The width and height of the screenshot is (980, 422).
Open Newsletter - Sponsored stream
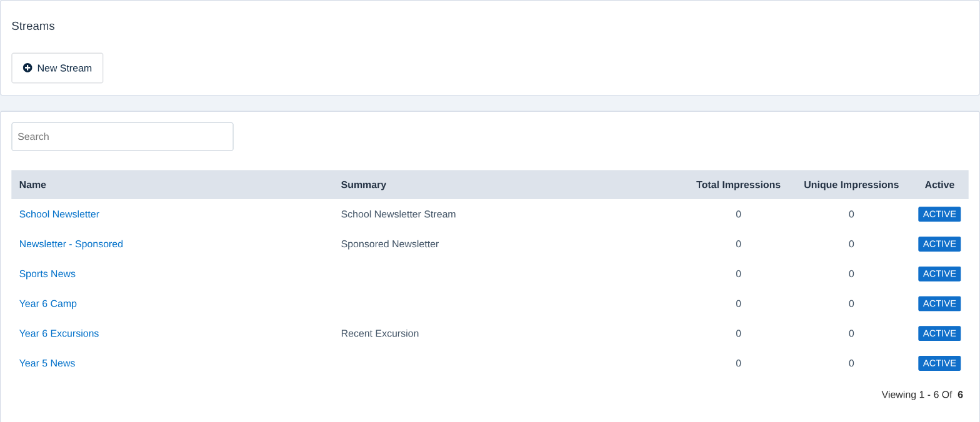(71, 244)
